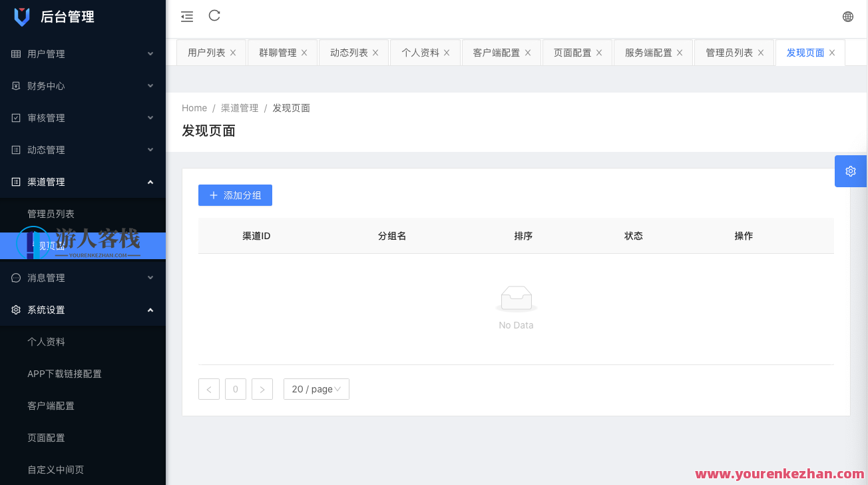This screenshot has width=868, height=485.
Task: Open the theme settings gear on the right edge
Action: tap(850, 171)
